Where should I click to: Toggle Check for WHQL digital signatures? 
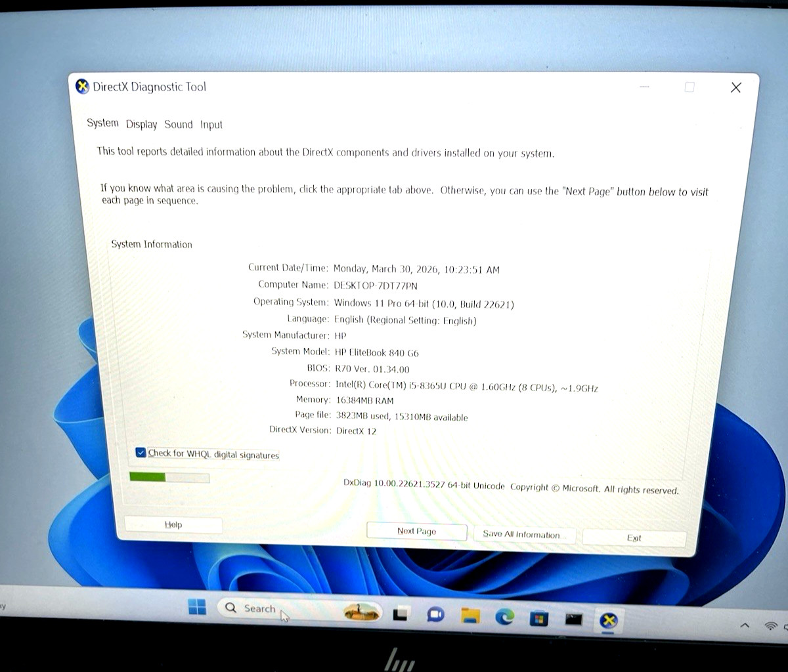[141, 453]
